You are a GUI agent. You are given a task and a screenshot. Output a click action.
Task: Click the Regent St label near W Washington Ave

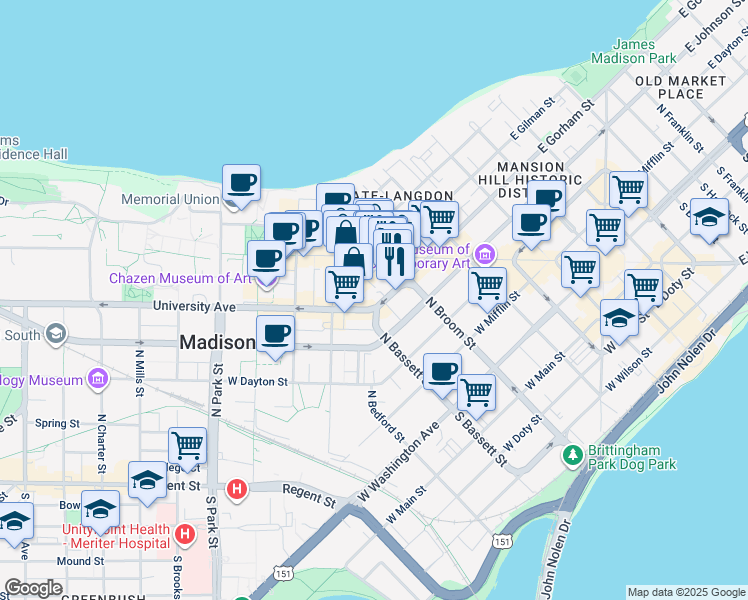coord(310,496)
